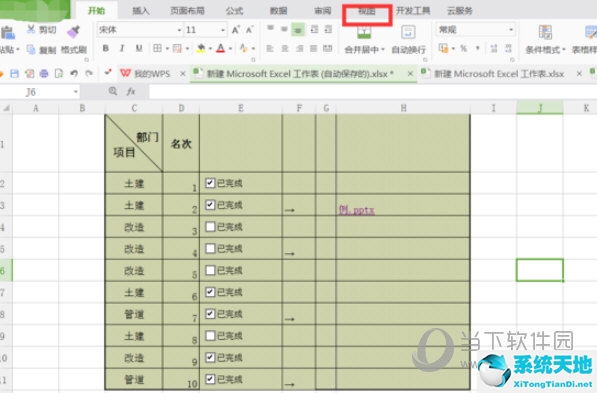Click the Export to PDF icon

(x=29, y=73)
